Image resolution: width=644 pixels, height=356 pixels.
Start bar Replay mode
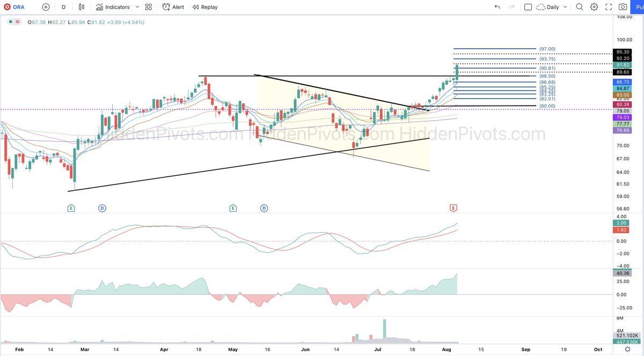click(204, 7)
